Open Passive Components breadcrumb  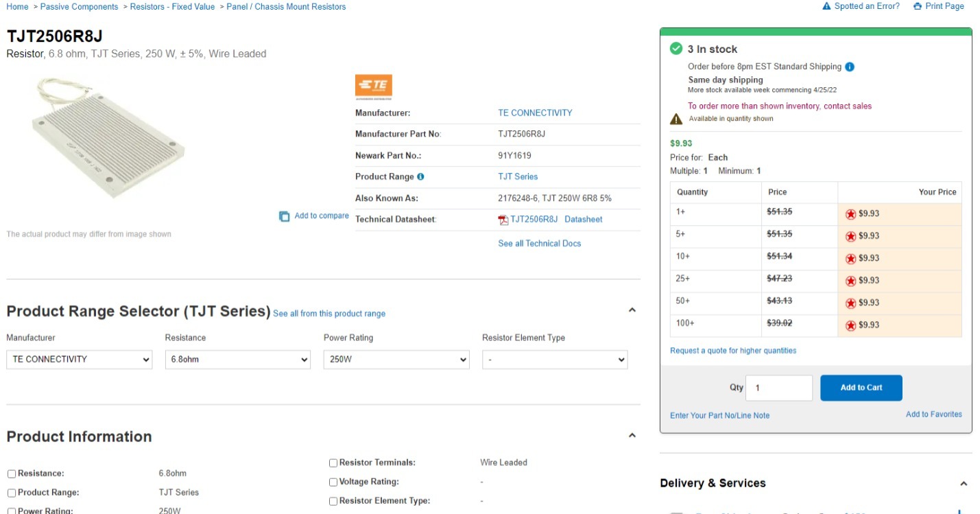click(79, 7)
